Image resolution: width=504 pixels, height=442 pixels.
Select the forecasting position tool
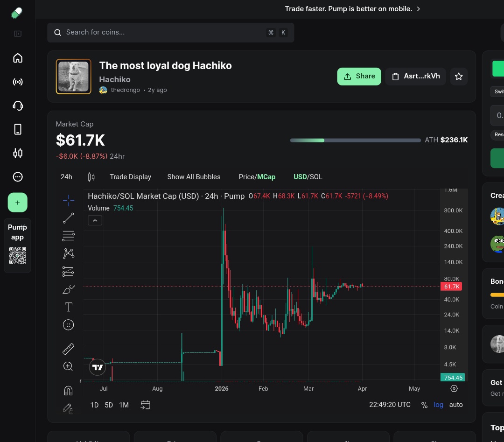point(69,272)
